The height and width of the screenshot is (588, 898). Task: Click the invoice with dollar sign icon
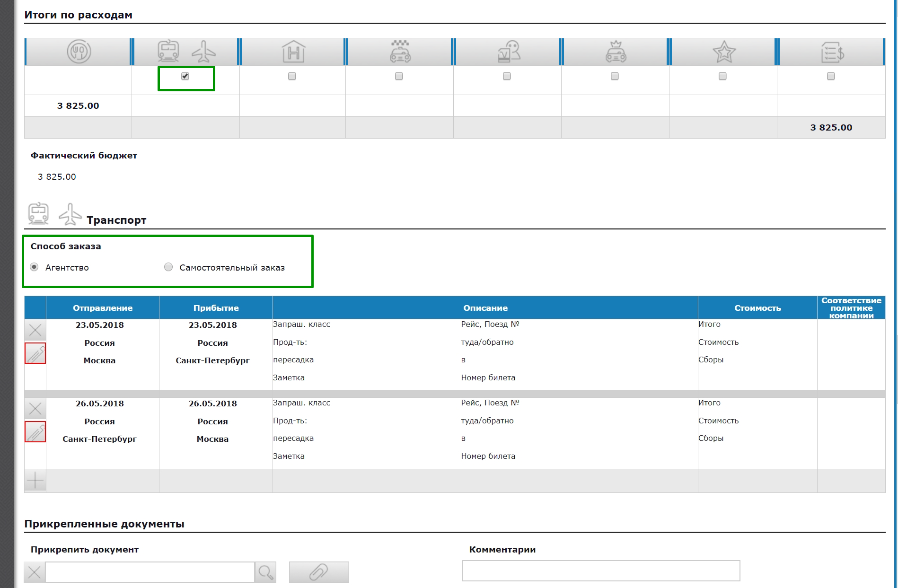(x=832, y=52)
